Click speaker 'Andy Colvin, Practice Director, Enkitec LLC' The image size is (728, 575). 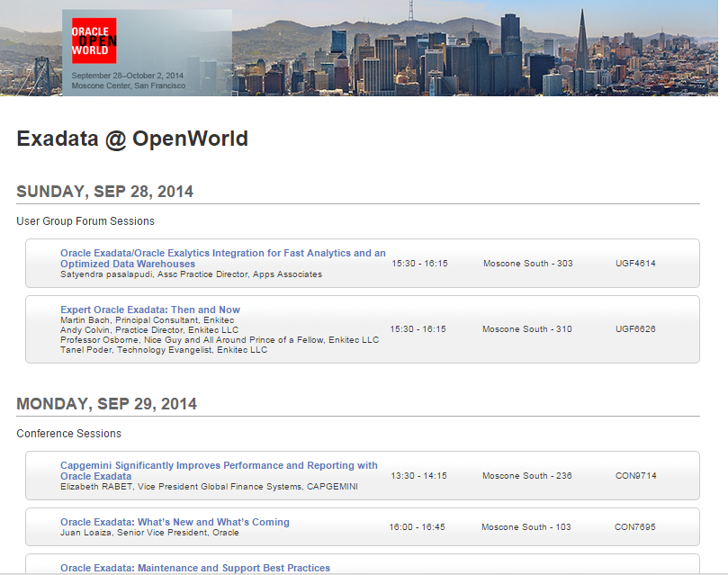click(x=149, y=330)
